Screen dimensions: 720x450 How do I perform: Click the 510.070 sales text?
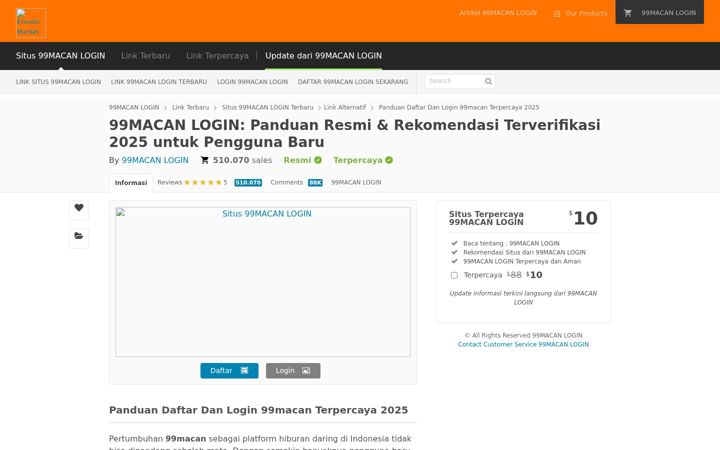(x=242, y=160)
